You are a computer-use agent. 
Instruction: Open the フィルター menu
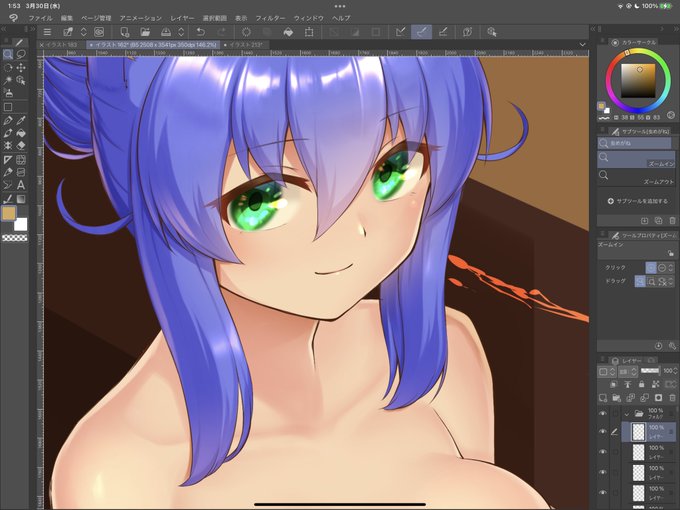click(270, 18)
